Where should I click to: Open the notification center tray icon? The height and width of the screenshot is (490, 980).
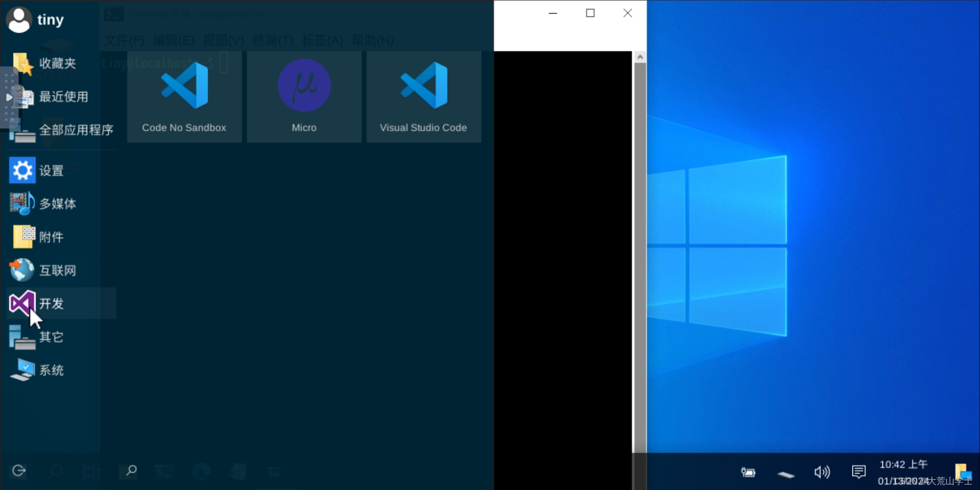[858, 472]
